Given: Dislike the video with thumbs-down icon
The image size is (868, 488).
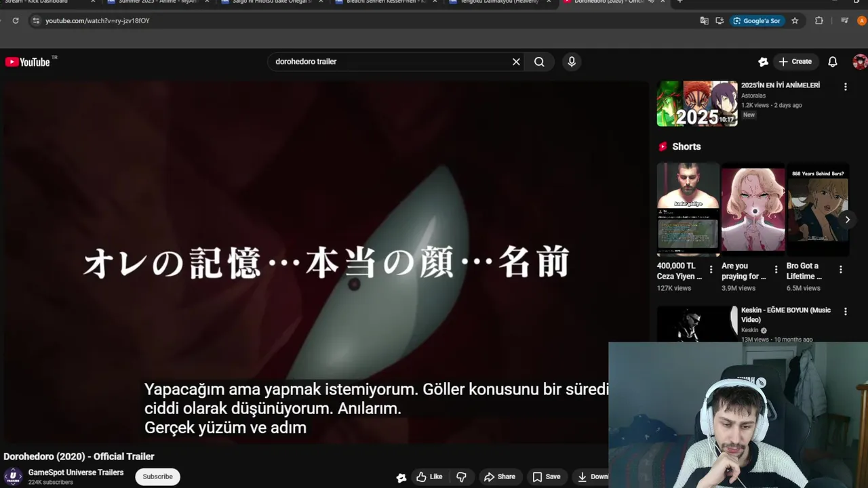Looking at the screenshot, I should [x=461, y=477].
